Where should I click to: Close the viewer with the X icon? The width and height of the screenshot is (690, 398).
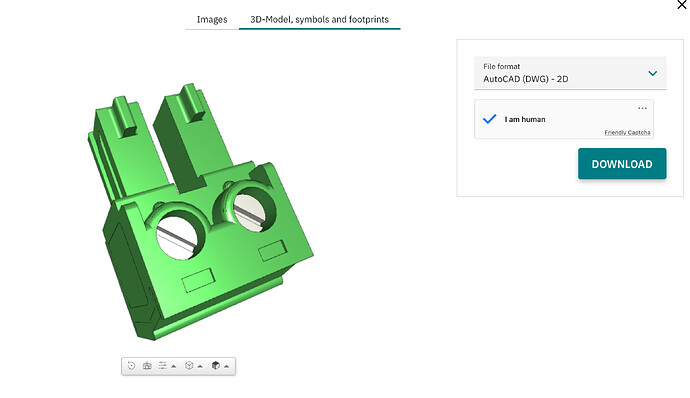click(x=682, y=5)
